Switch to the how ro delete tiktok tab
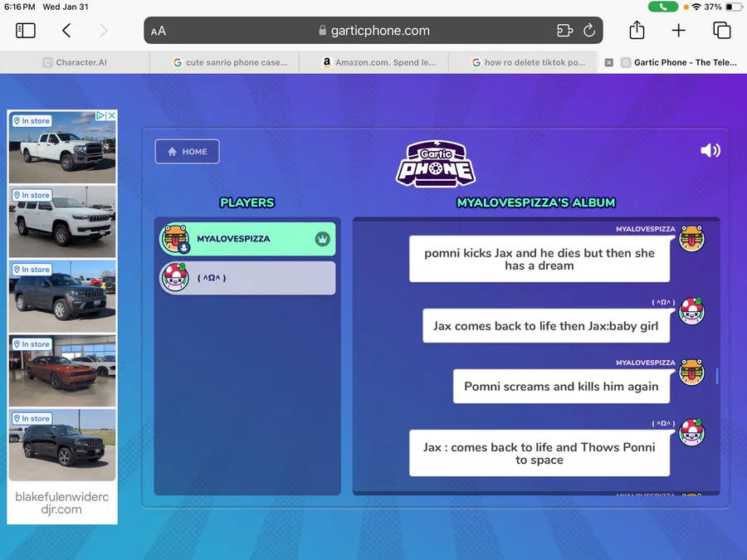Image resolution: width=747 pixels, height=560 pixels. (x=523, y=62)
